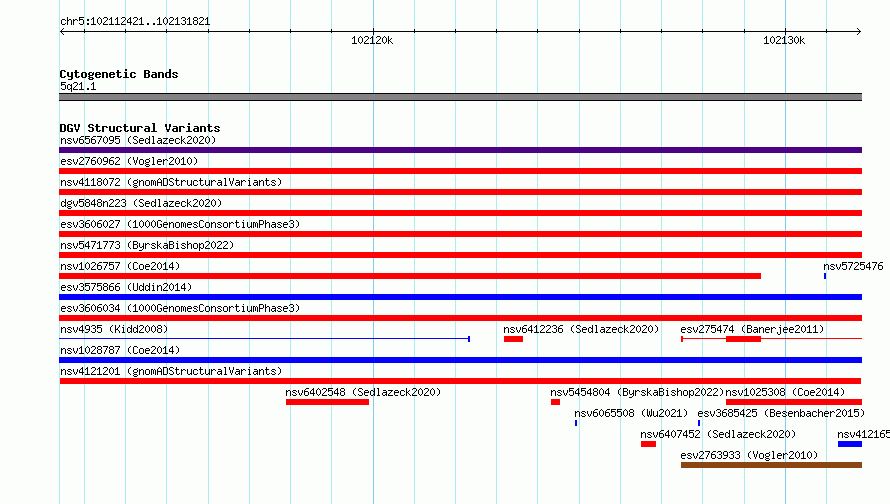Screen dimensions: 890x504
Task: Click the DGV Structural Variants track title
Action: point(140,128)
